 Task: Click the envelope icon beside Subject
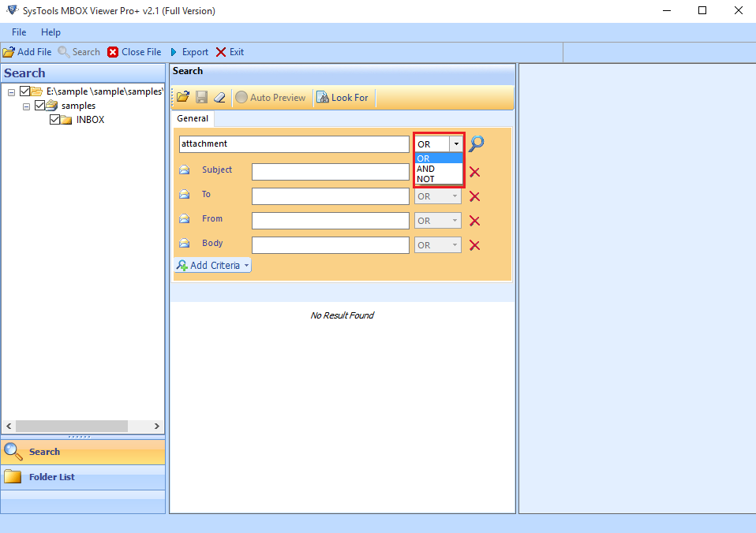(x=184, y=170)
